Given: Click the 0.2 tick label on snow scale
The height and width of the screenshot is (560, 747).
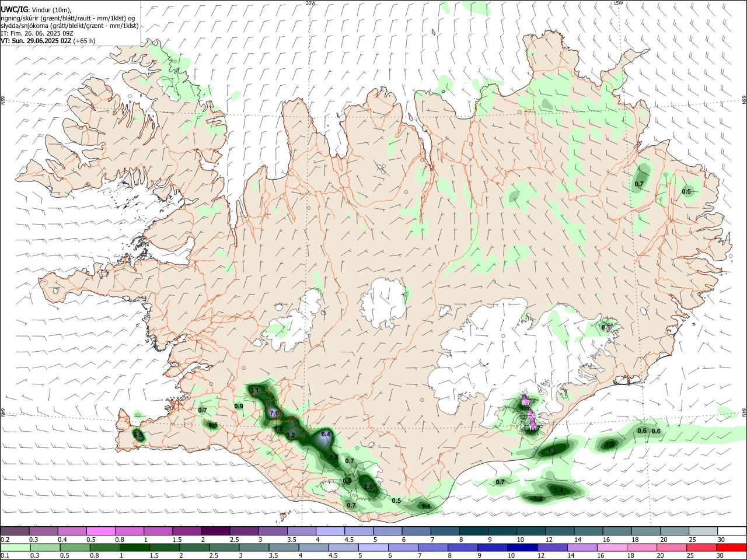Looking at the screenshot, I should point(5,540).
